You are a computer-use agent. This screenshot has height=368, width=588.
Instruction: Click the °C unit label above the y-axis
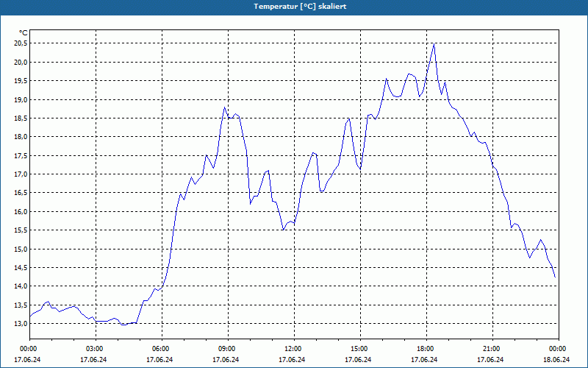24,33
